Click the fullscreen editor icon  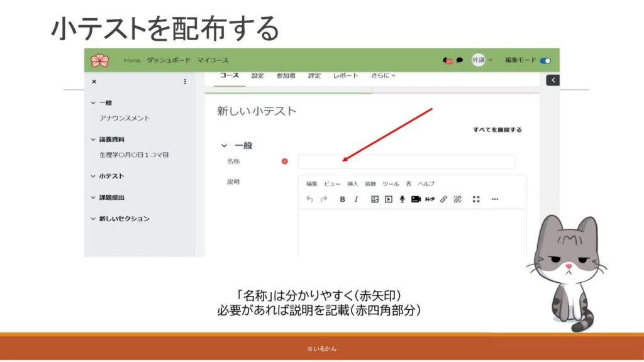(x=476, y=199)
